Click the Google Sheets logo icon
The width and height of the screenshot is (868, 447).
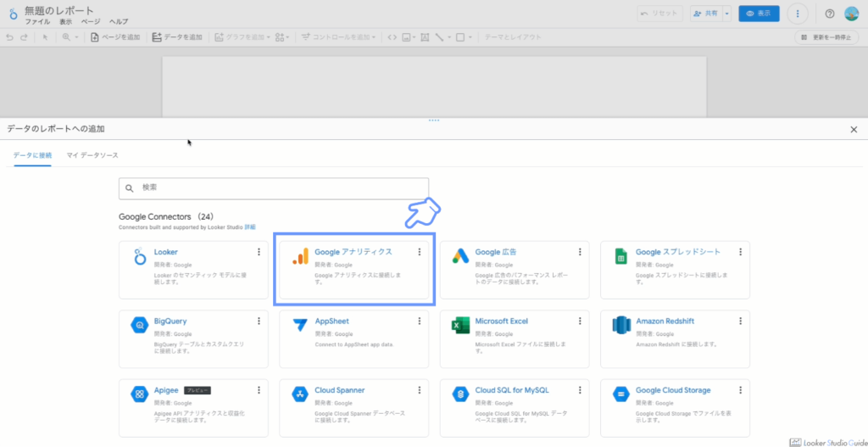pyautogui.click(x=621, y=256)
